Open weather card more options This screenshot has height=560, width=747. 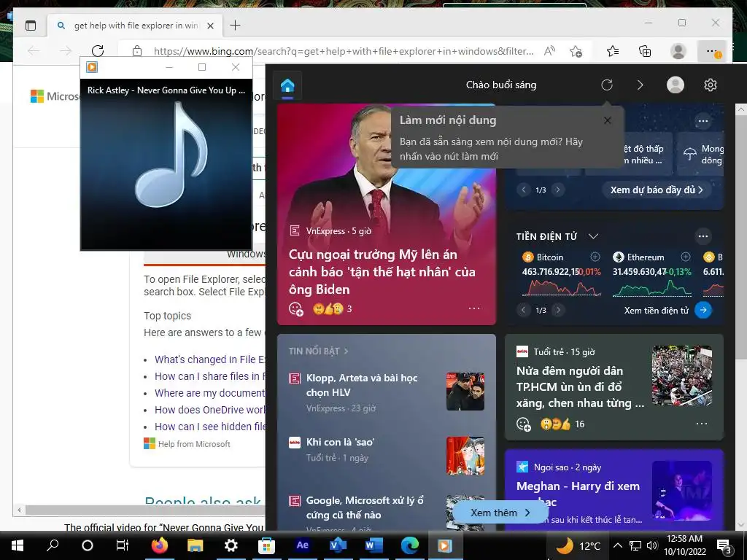(x=703, y=121)
